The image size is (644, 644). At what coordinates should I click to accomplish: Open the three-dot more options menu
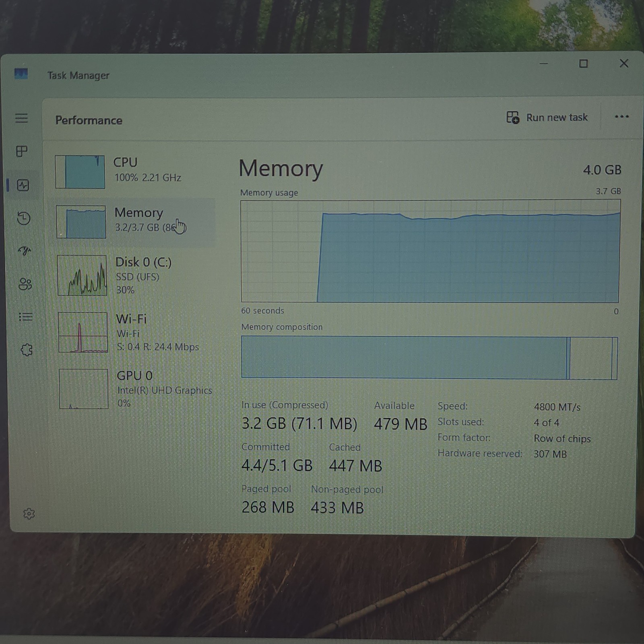[621, 117]
